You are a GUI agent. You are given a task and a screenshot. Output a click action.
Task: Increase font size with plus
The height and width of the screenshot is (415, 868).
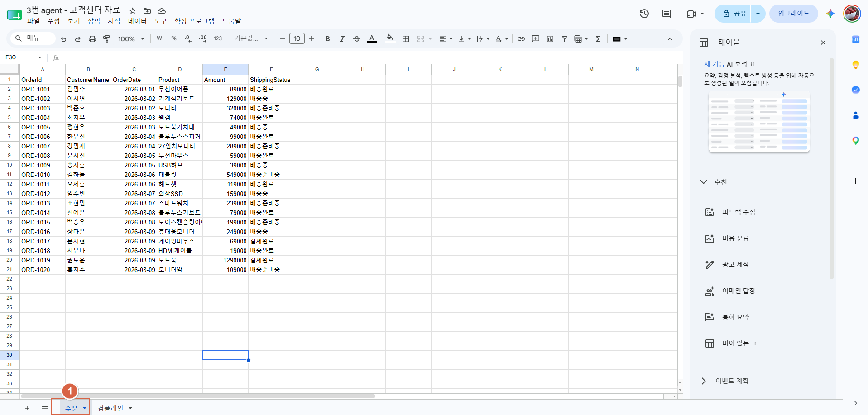coord(312,39)
